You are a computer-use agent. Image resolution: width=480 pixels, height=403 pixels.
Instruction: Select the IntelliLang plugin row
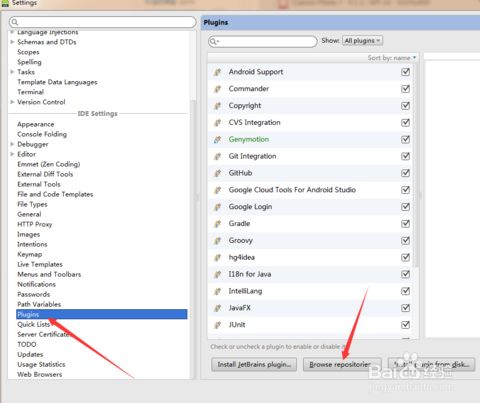[x=310, y=291]
